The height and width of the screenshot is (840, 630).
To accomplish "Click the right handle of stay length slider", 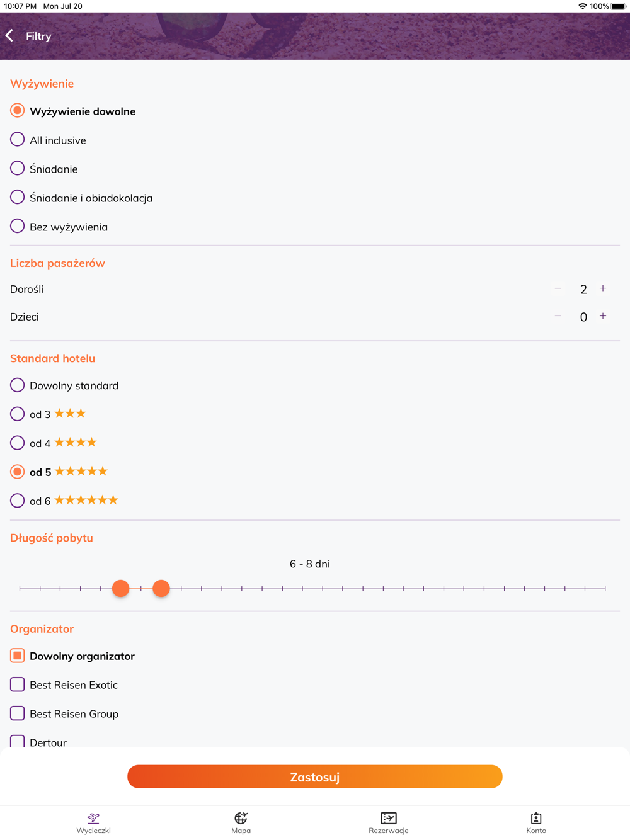I will (x=161, y=588).
